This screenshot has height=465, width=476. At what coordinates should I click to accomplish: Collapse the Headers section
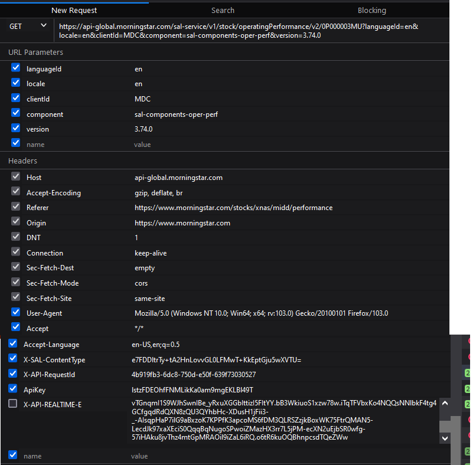(22, 161)
